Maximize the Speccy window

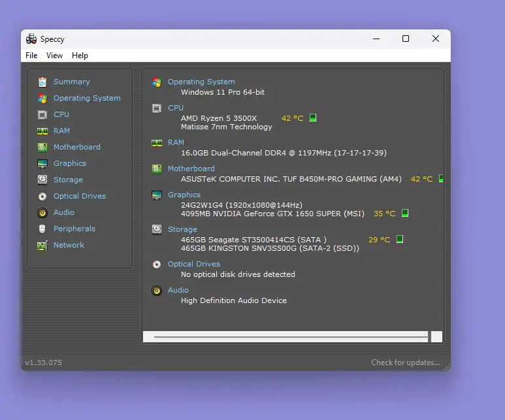tap(406, 39)
